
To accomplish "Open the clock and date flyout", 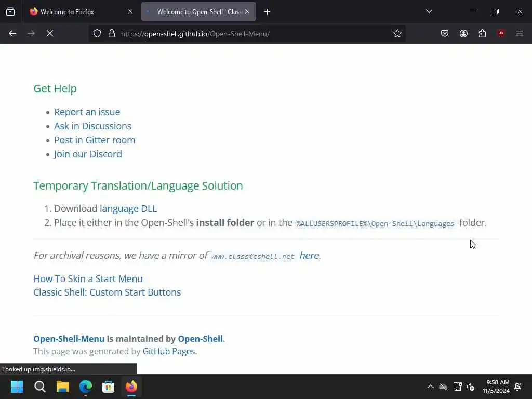I will (x=496, y=387).
